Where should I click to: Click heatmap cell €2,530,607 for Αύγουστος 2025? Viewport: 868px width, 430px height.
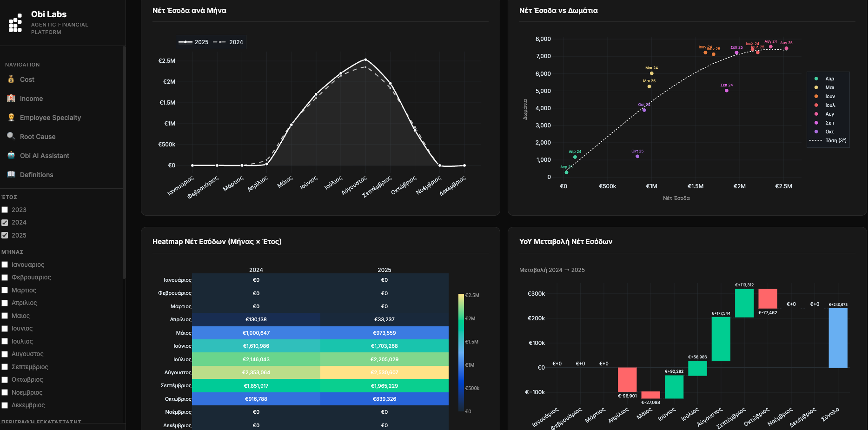point(384,372)
